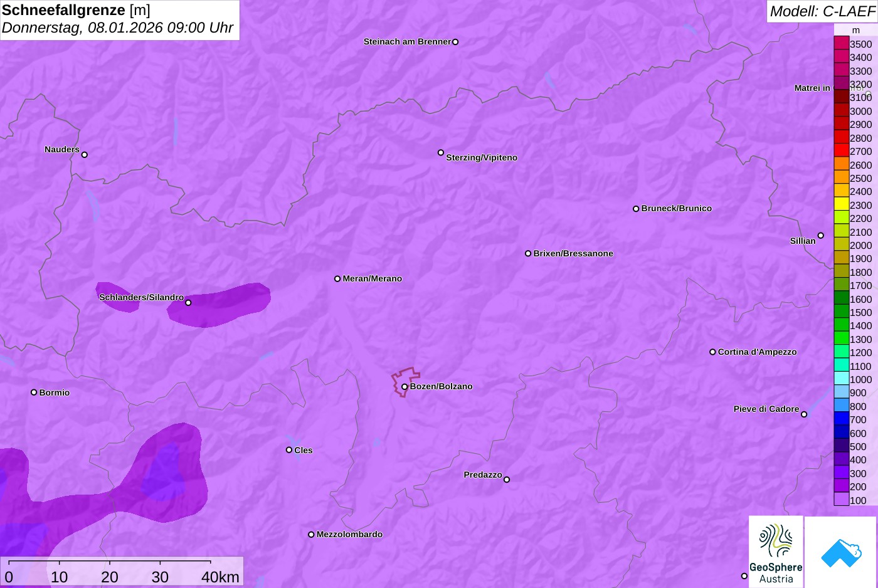The height and width of the screenshot is (588, 878).
Task: Click the Cortina d'Ampezzo marker dot
Action: [x=712, y=352]
